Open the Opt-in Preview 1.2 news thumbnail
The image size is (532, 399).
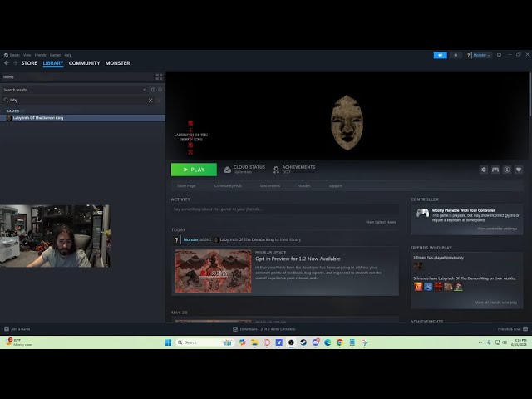[213, 271]
